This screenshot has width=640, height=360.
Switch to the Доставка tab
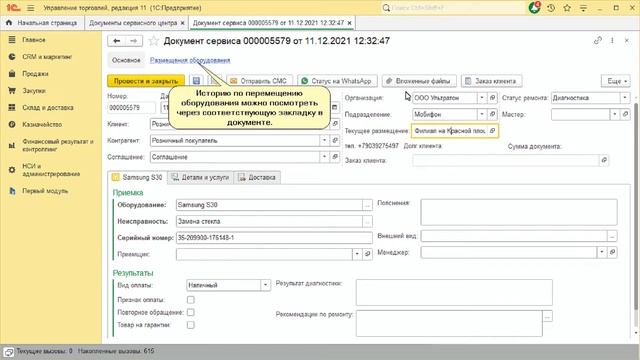(x=257, y=177)
